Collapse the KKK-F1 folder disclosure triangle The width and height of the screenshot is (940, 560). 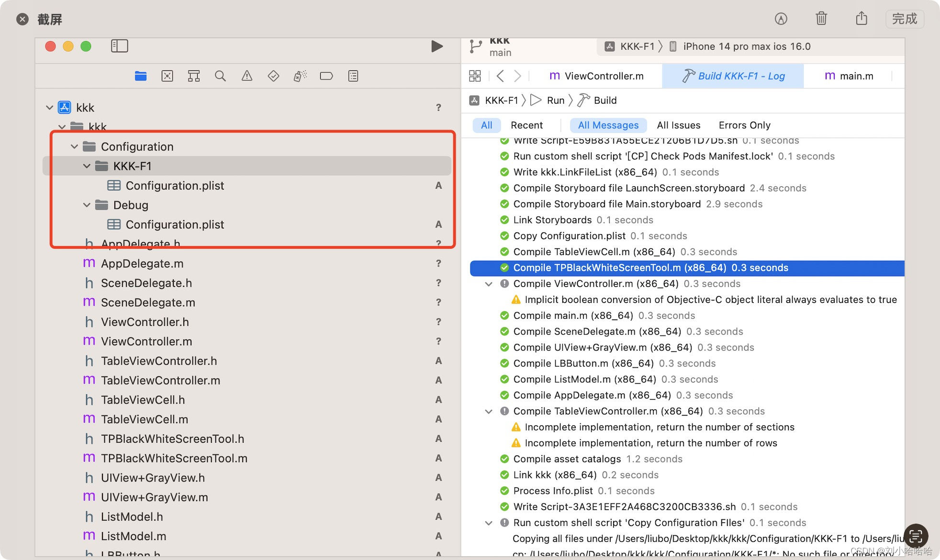(x=87, y=166)
